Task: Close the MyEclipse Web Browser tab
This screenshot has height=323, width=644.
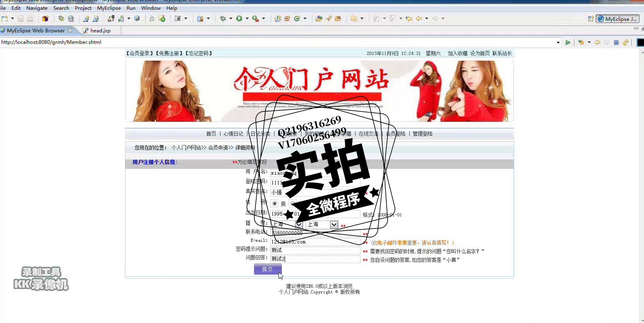Action: click(70, 30)
